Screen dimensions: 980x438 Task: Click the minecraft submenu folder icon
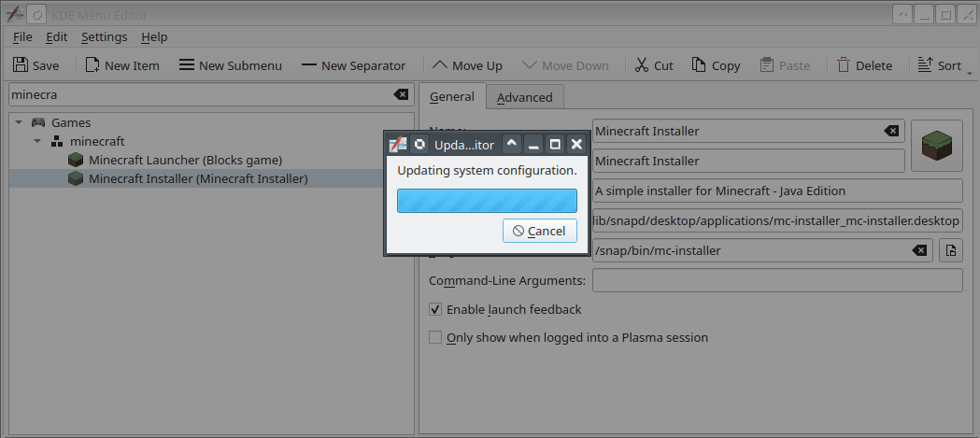pos(57,141)
